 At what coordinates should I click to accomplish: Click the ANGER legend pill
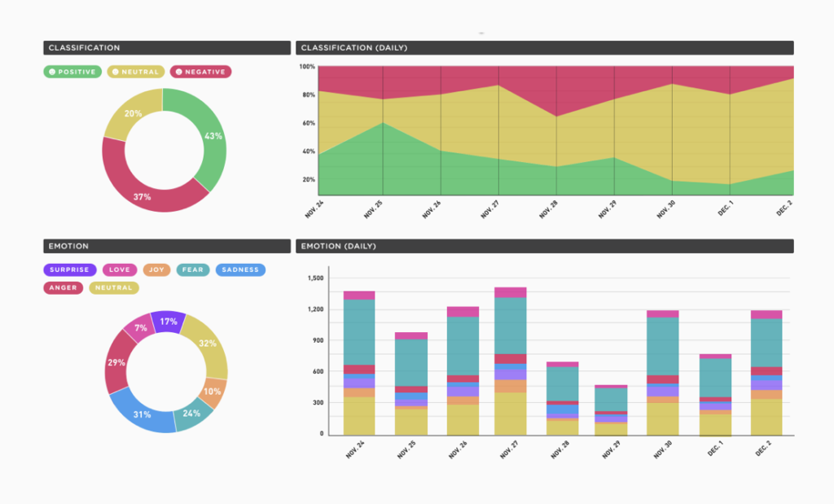[x=63, y=287]
